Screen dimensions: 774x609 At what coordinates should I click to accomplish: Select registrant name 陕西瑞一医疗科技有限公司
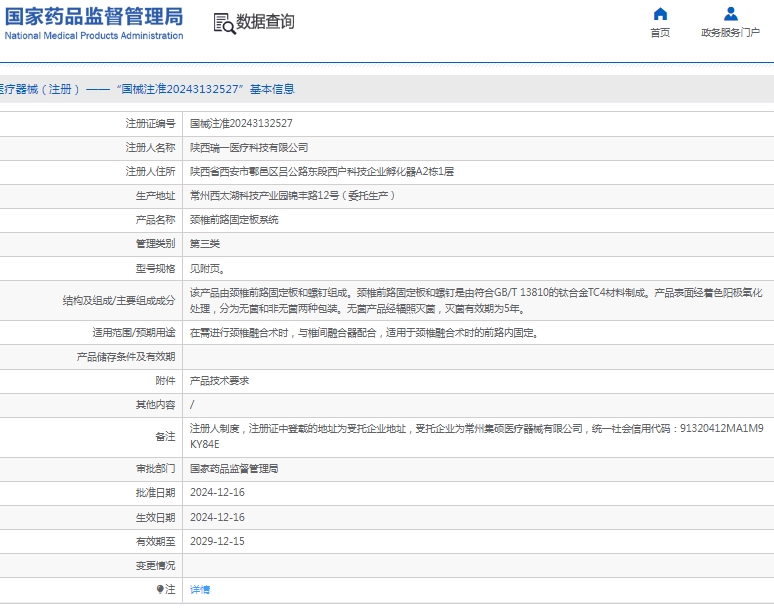pos(249,148)
